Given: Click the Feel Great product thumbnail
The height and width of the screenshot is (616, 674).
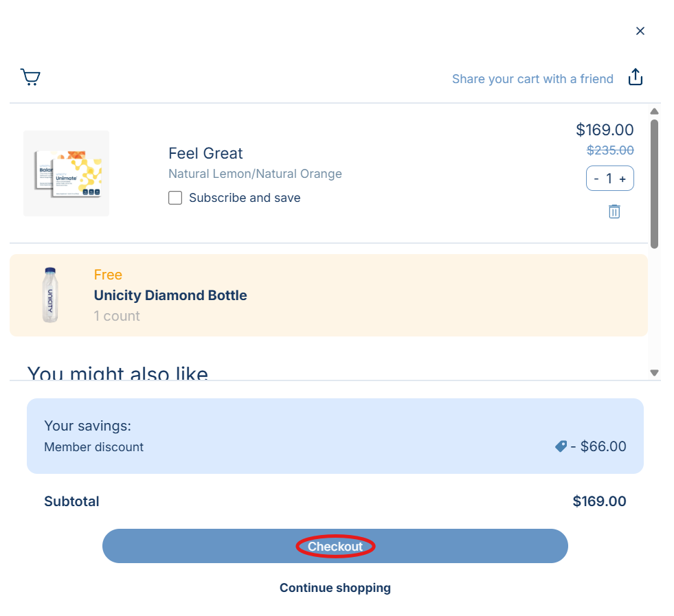Looking at the screenshot, I should [66, 173].
